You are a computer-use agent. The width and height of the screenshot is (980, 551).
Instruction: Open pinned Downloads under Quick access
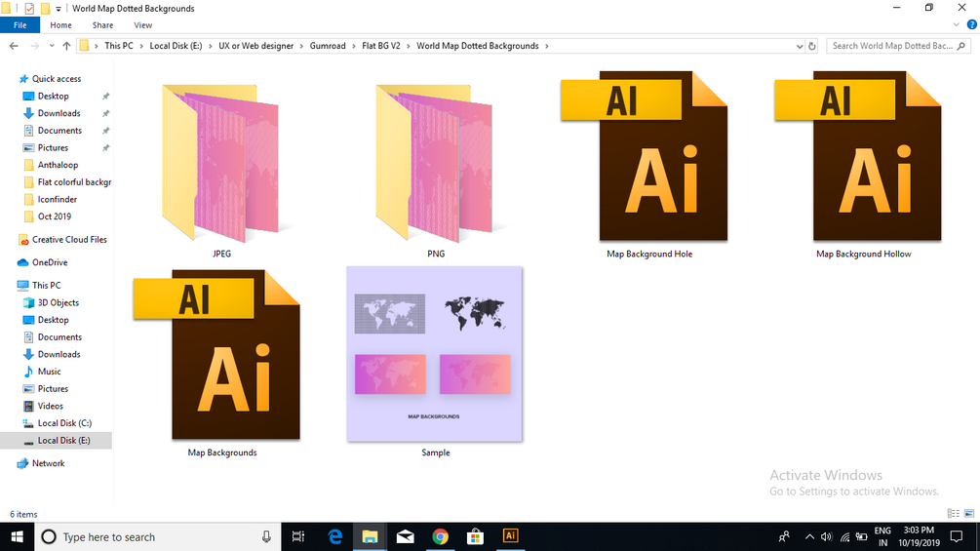coord(59,113)
